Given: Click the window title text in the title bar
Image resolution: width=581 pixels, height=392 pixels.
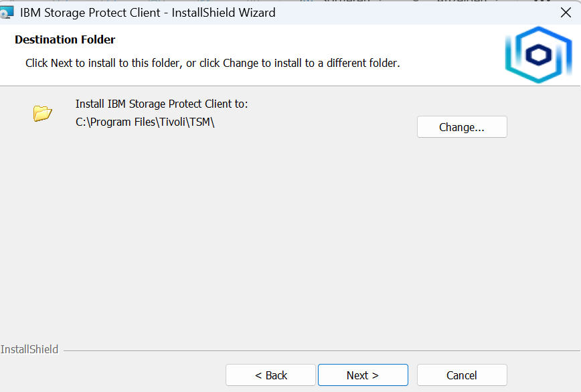Looking at the screenshot, I should click(147, 13).
